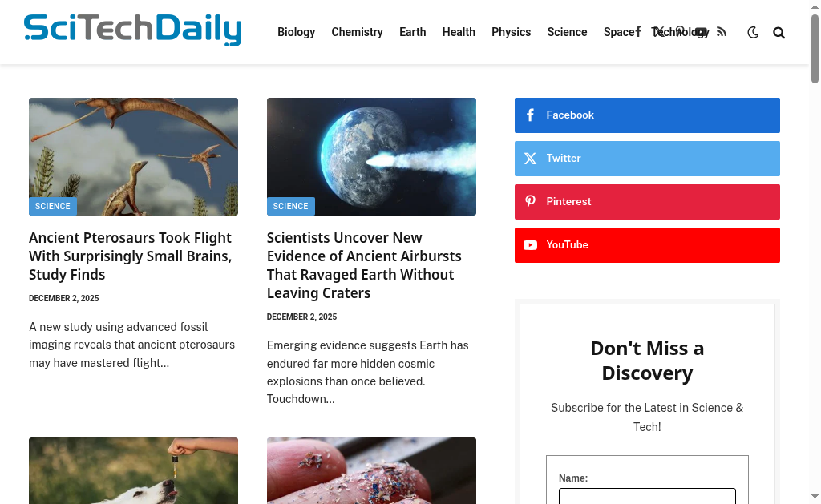821x504 pixels.
Task: Click the SCIENCE tag on the pterosaur image
Action: pos(52,206)
